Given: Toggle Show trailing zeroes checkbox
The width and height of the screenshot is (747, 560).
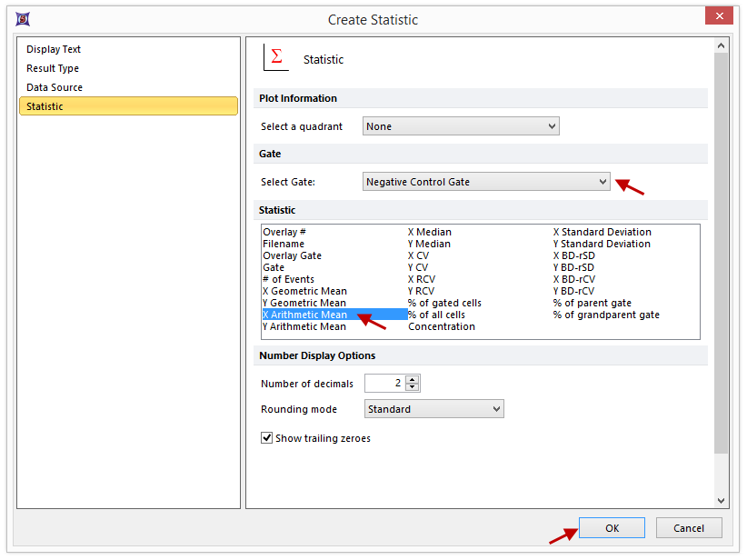Looking at the screenshot, I should [x=267, y=438].
